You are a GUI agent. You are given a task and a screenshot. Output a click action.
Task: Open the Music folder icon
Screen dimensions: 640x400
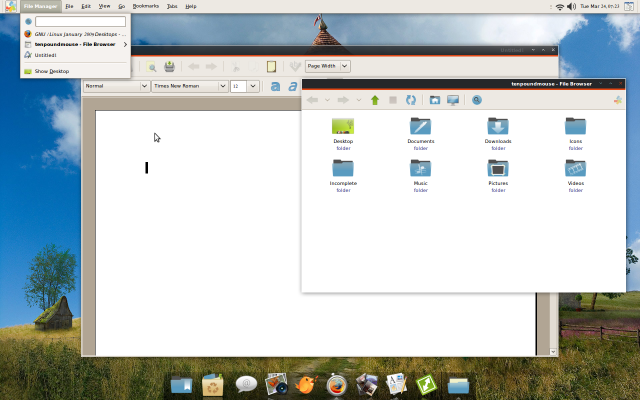pyautogui.click(x=420, y=168)
